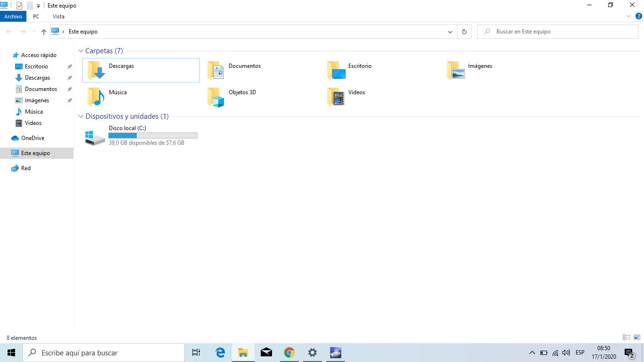The image size is (644, 362).
Task: Click the refresh button next to address bar
Action: point(464,32)
